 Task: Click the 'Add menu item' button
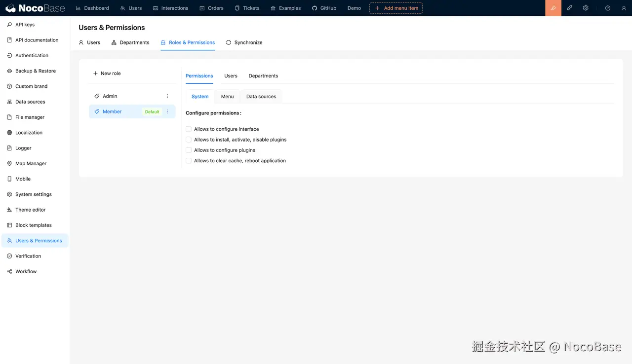pyautogui.click(x=395, y=8)
